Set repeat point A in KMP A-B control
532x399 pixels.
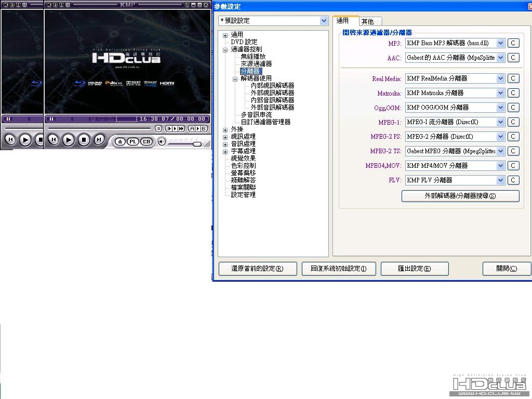click(x=192, y=129)
